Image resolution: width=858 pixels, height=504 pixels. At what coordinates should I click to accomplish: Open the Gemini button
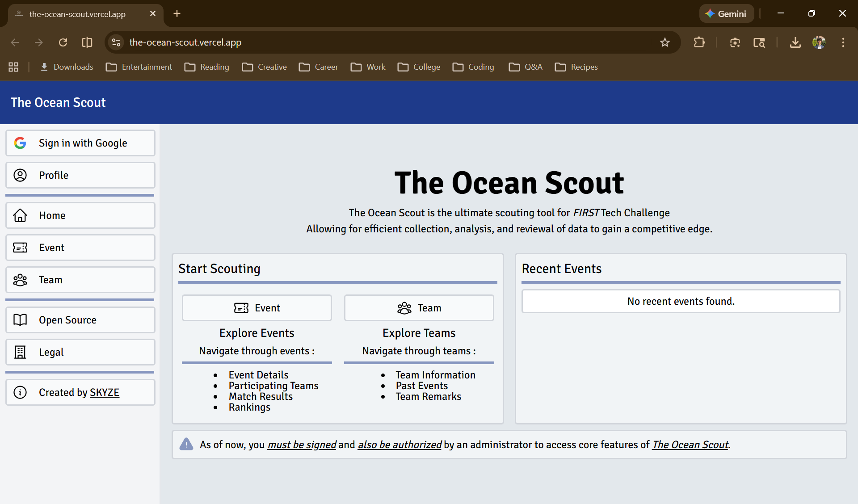pyautogui.click(x=726, y=13)
